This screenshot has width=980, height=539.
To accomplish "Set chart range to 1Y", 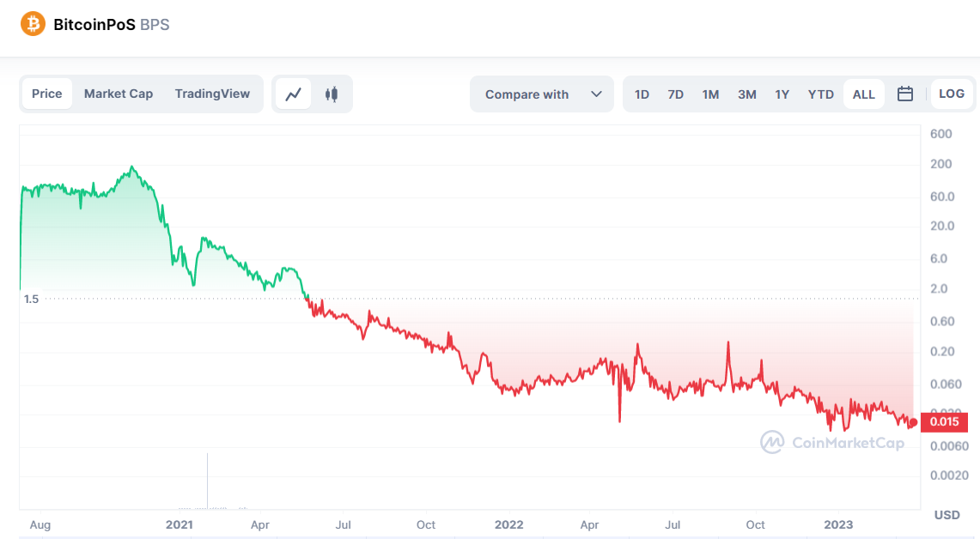I will coord(782,94).
